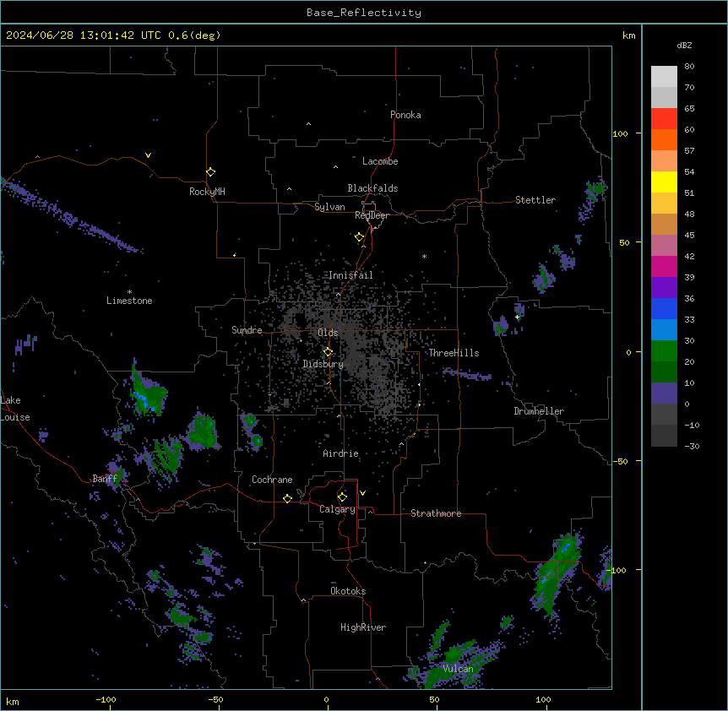The height and width of the screenshot is (711, 728).
Task: Click the magenta 39 dBZ legend swatch
Action: pyautogui.click(x=664, y=266)
